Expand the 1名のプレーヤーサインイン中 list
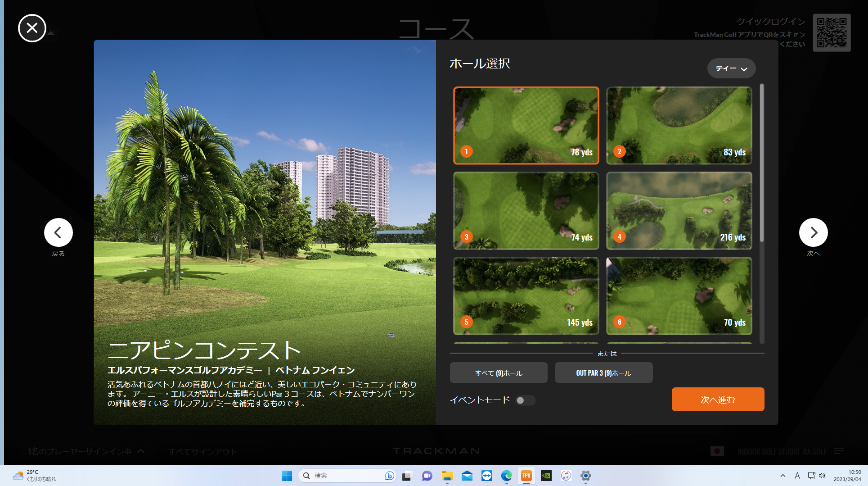 click(x=86, y=451)
